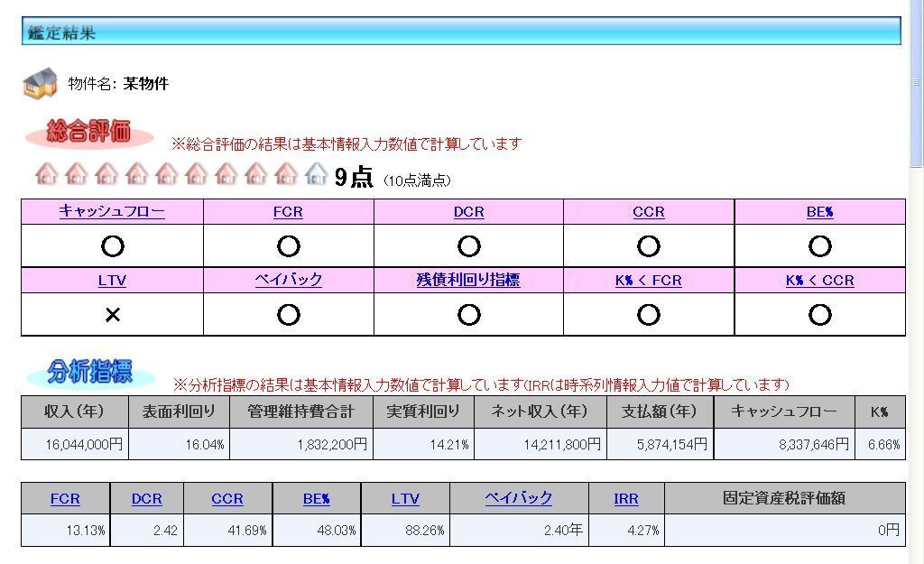The width and height of the screenshot is (924, 564).
Task: Open the K% < FCR link
Action: (x=648, y=281)
